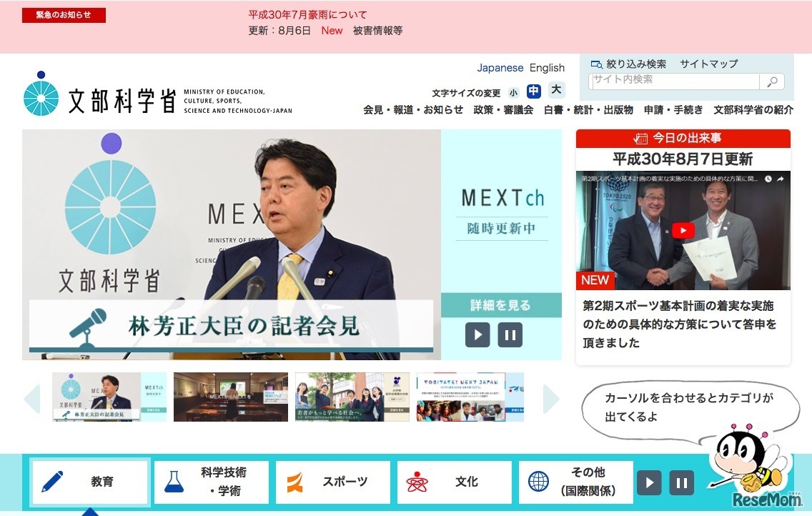Click the 会見・報道・お知らせ menu item
Viewport: 812px width, 516px height.
[413, 110]
